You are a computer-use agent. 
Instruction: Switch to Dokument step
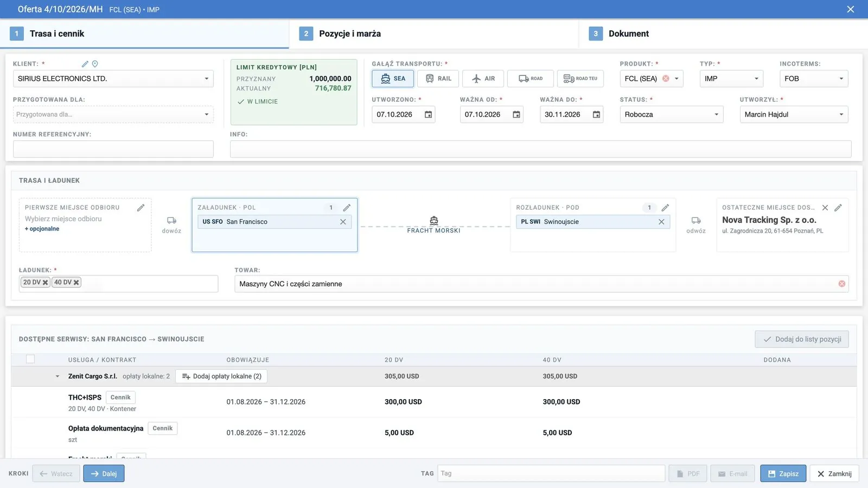tap(724, 34)
